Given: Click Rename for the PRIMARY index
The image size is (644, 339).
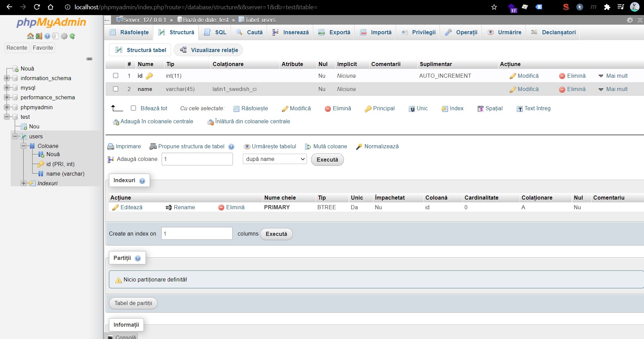Looking at the screenshot, I should click(181, 208).
